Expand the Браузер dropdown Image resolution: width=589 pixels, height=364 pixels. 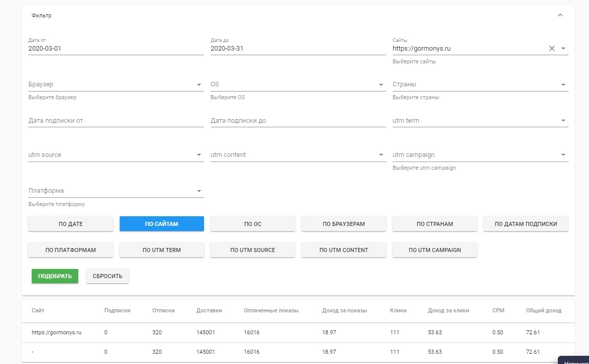198,85
